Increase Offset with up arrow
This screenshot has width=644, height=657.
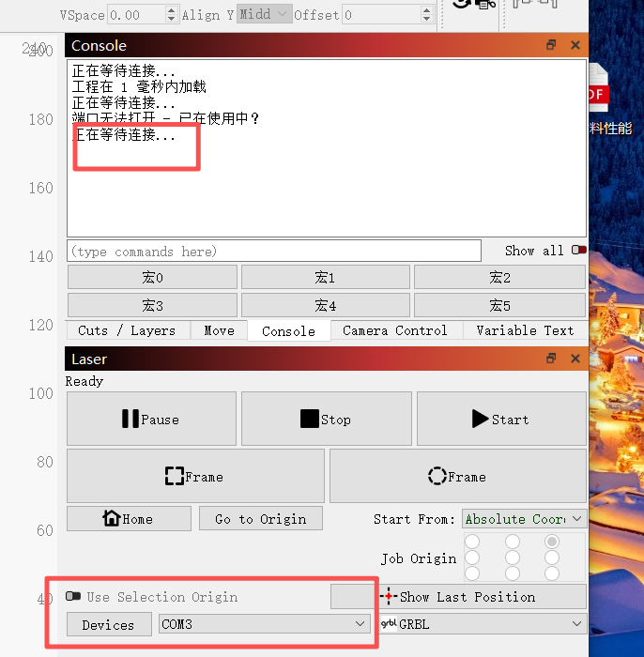tap(426, 10)
